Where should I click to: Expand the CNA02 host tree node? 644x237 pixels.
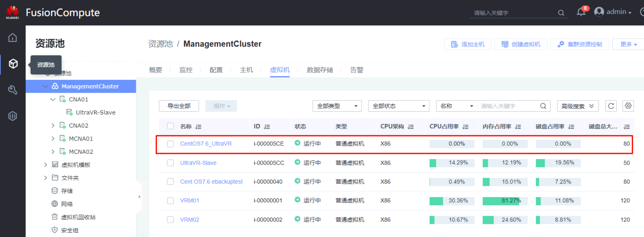(53, 125)
